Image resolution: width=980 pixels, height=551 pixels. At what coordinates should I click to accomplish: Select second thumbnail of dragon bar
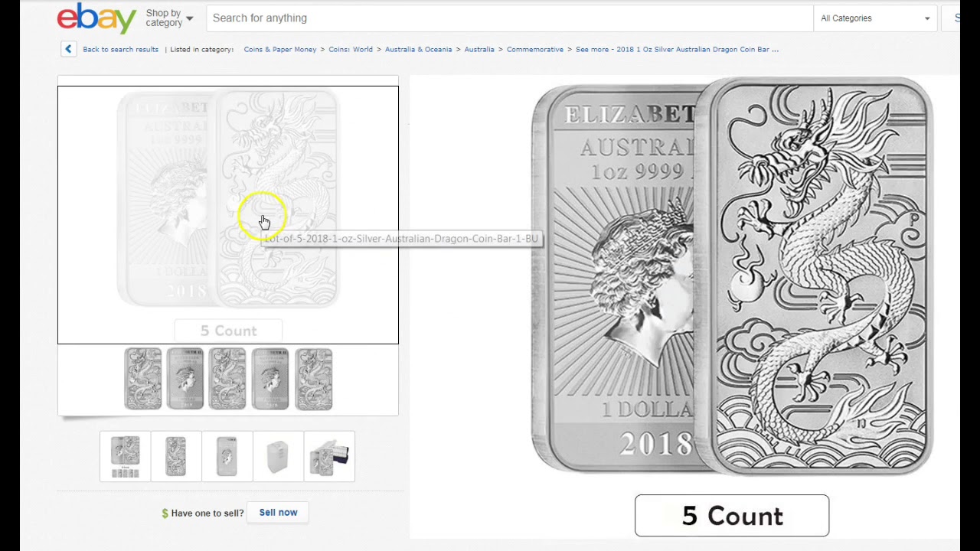[x=176, y=456]
